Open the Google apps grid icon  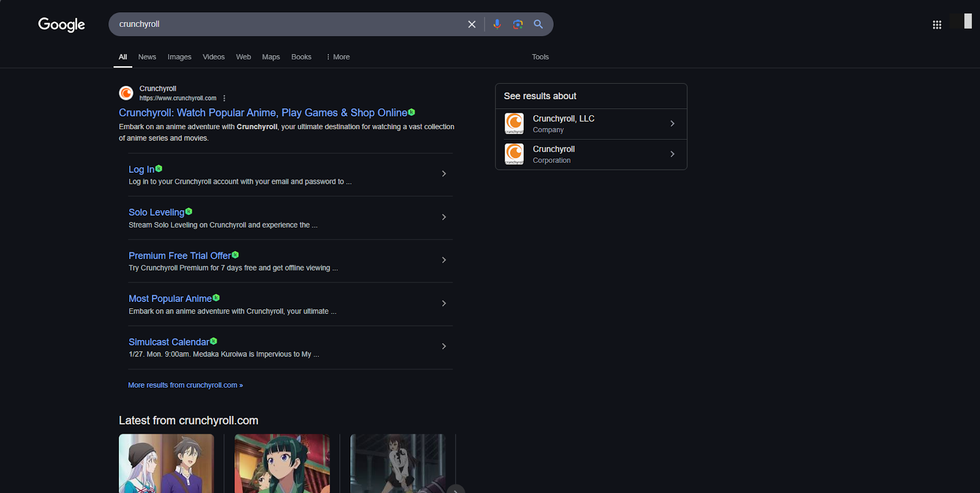click(x=937, y=25)
